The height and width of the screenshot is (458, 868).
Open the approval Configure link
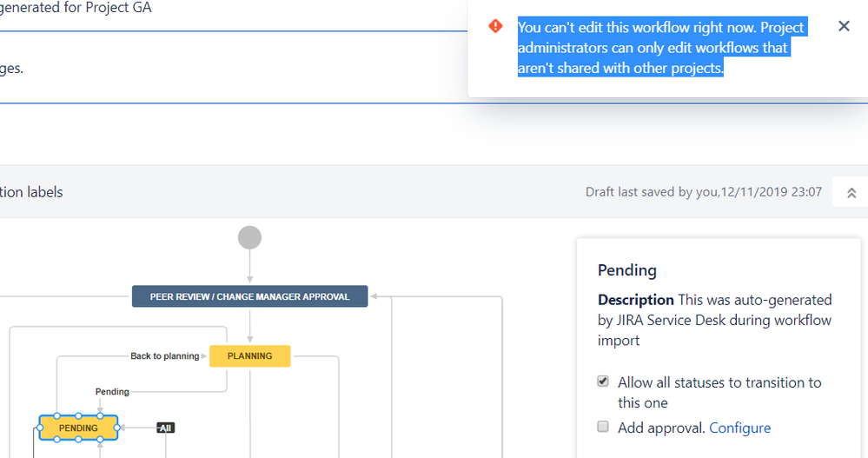click(x=739, y=428)
